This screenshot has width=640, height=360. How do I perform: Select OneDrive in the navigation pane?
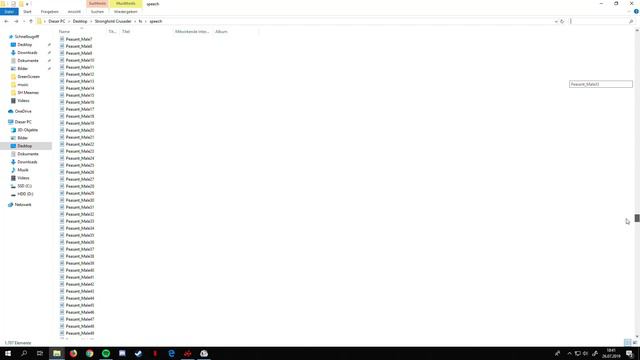[23, 111]
